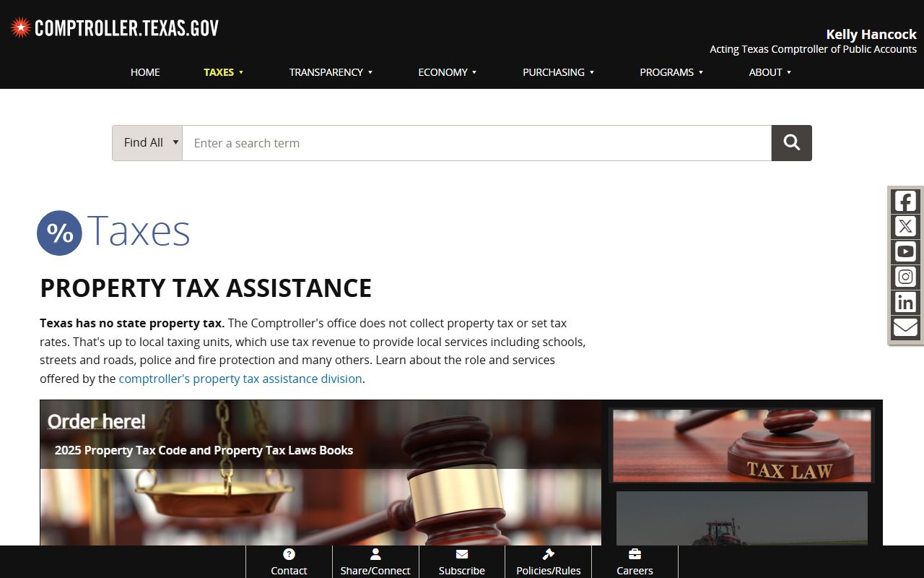Expand the Transparency navigation menu
This screenshot has width=924, height=578.
pos(331,72)
